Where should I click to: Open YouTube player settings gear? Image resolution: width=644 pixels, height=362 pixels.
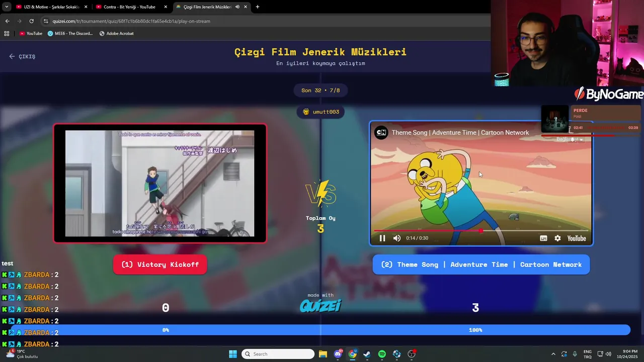tap(557, 238)
